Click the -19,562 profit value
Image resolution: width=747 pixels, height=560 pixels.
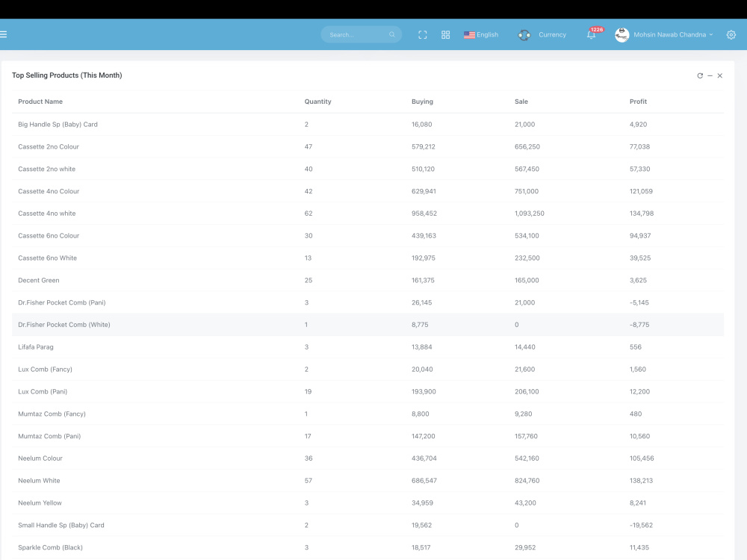641,525
